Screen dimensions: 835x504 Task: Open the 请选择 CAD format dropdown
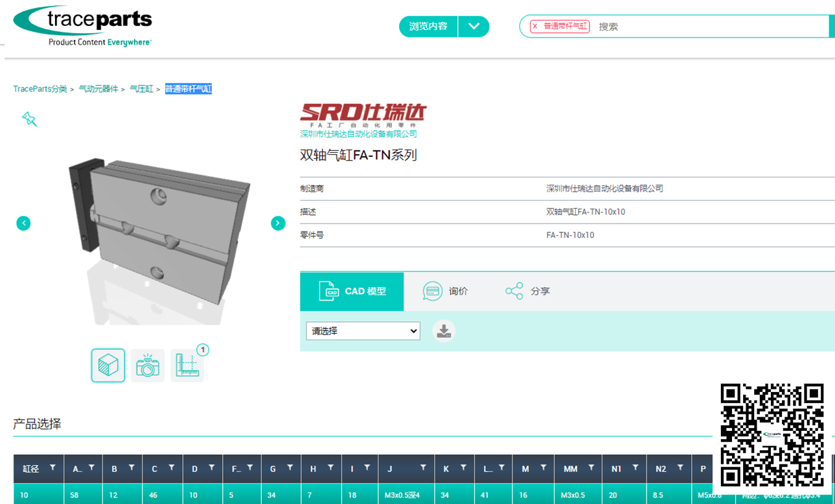tap(363, 331)
